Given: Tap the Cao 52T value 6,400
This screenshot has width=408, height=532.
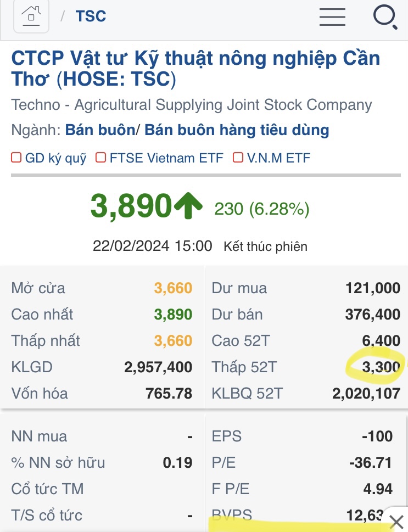Looking at the screenshot, I should pos(381,341).
